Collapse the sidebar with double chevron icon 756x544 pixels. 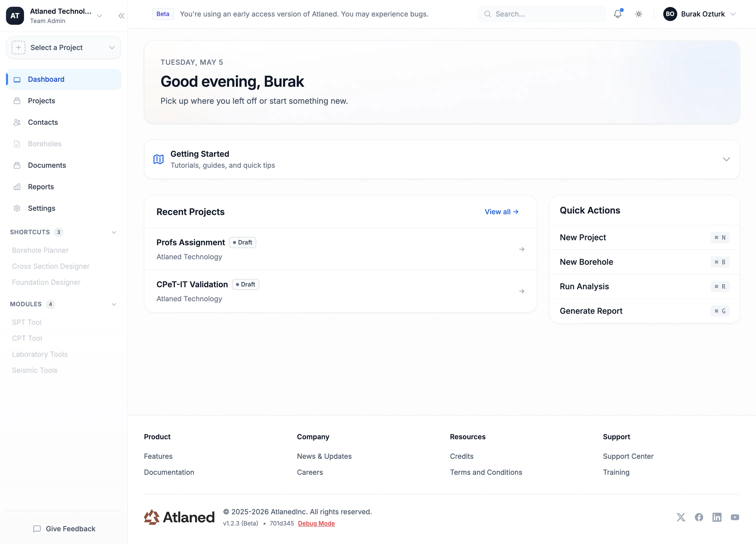click(x=121, y=16)
